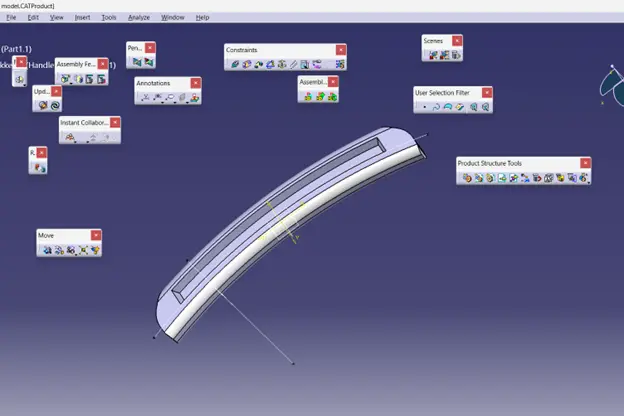Viewport: 624px width, 416px height.
Task: Open the Insert menu
Action: click(x=82, y=17)
